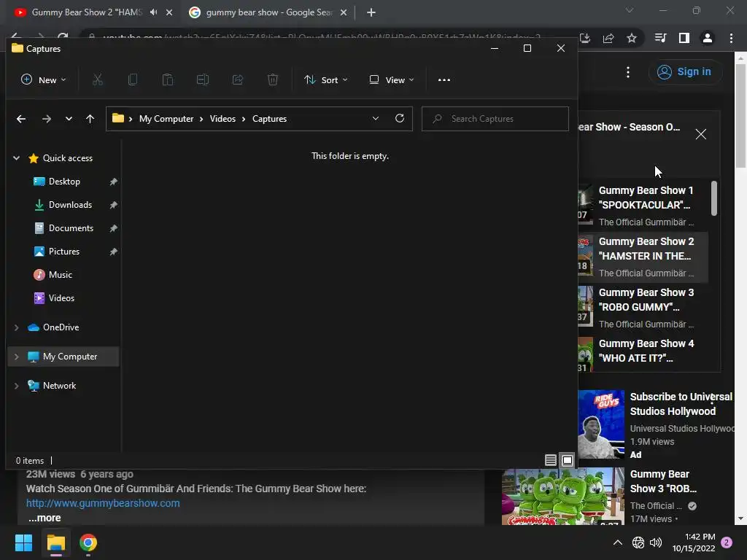The width and height of the screenshot is (747, 560).
Task: Open Chrome three-dot menu
Action: point(731,38)
